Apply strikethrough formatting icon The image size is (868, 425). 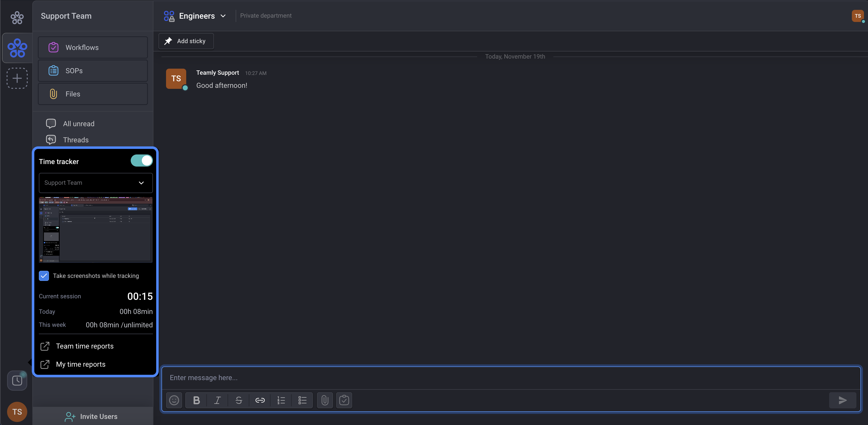pos(238,400)
